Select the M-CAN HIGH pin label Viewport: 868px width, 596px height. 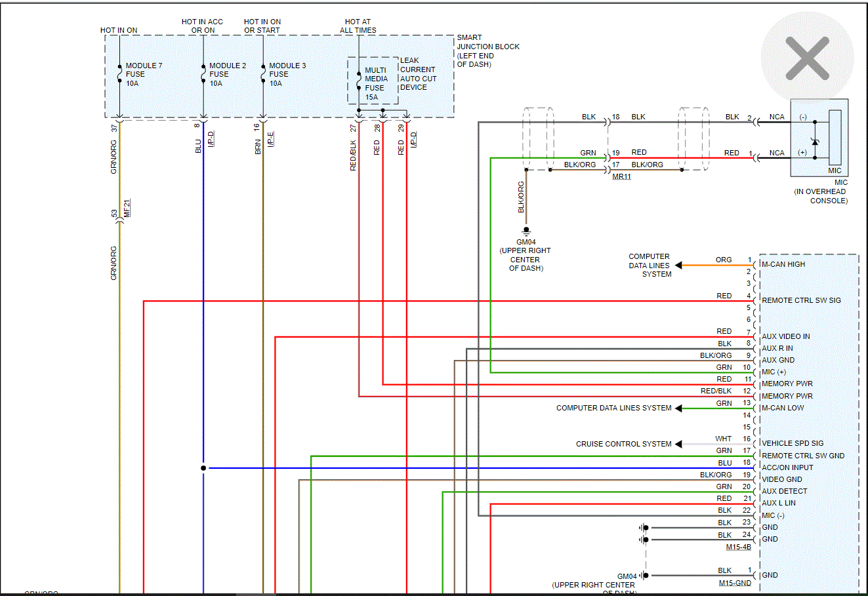(783, 264)
